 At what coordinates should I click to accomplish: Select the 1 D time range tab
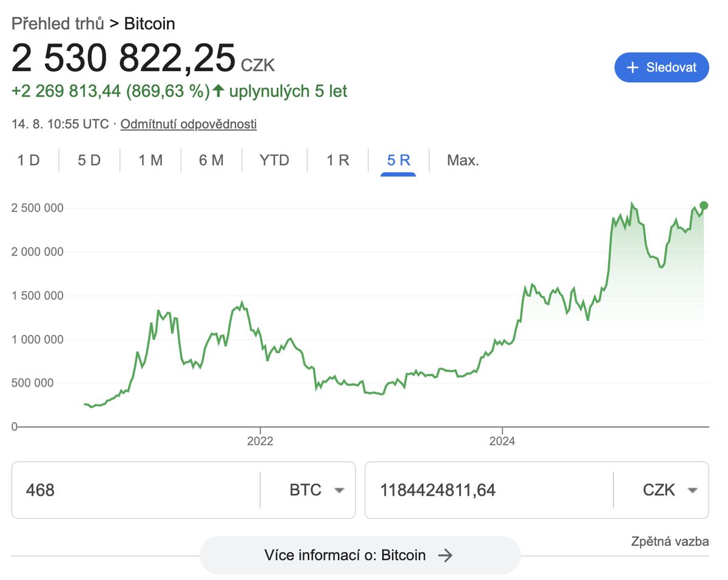(29, 160)
